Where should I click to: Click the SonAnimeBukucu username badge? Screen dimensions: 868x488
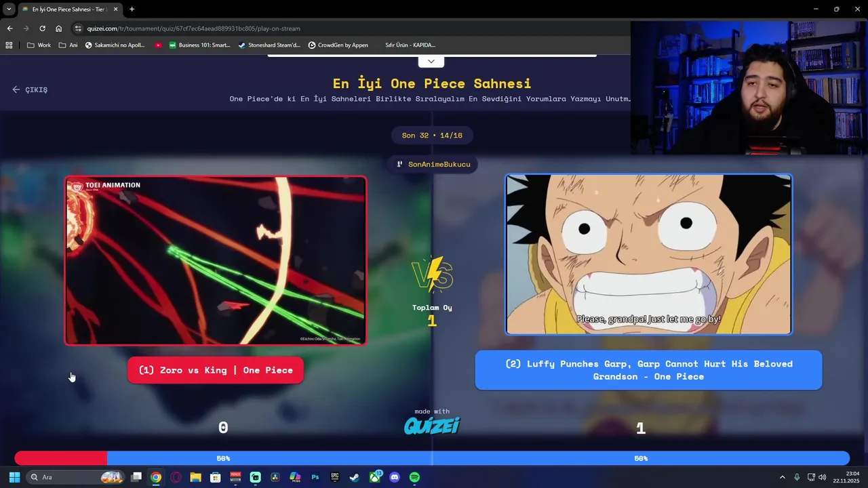[433, 164]
